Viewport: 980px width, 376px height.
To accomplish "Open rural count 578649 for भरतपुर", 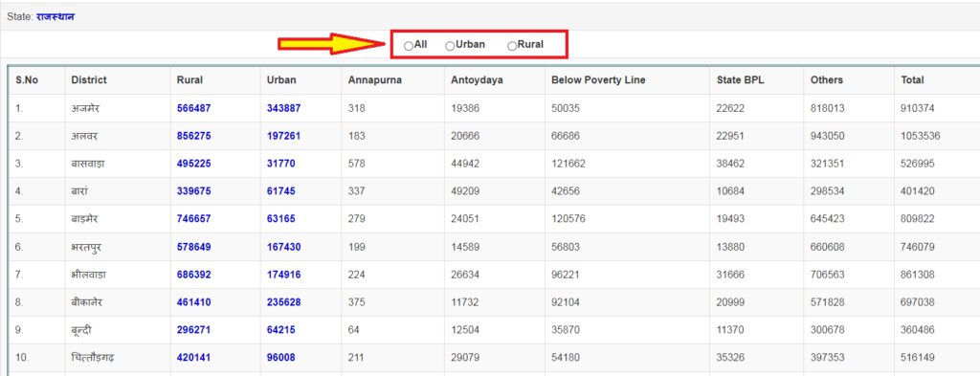I will click(193, 247).
